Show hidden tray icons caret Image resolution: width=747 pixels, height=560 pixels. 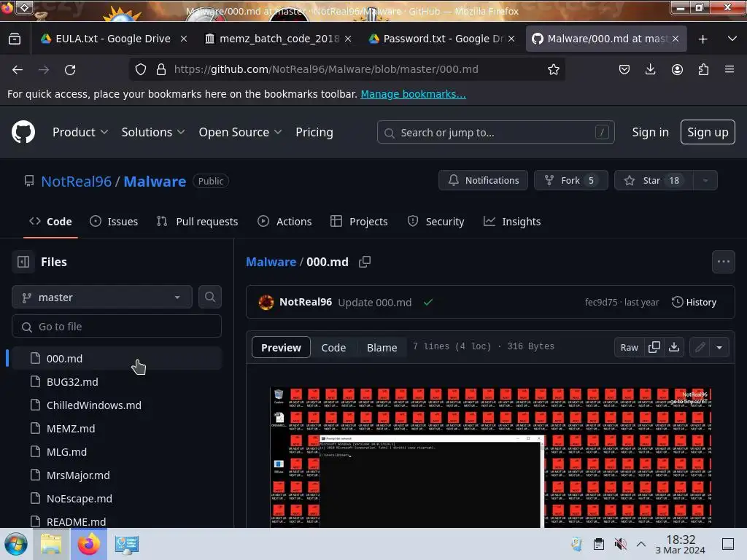tap(641, 544)
